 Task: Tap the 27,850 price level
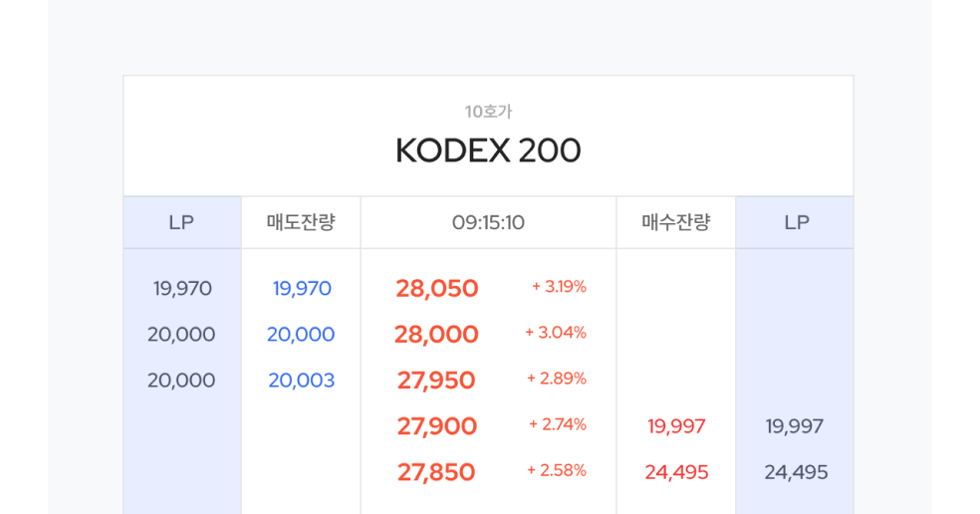[436, 472]
